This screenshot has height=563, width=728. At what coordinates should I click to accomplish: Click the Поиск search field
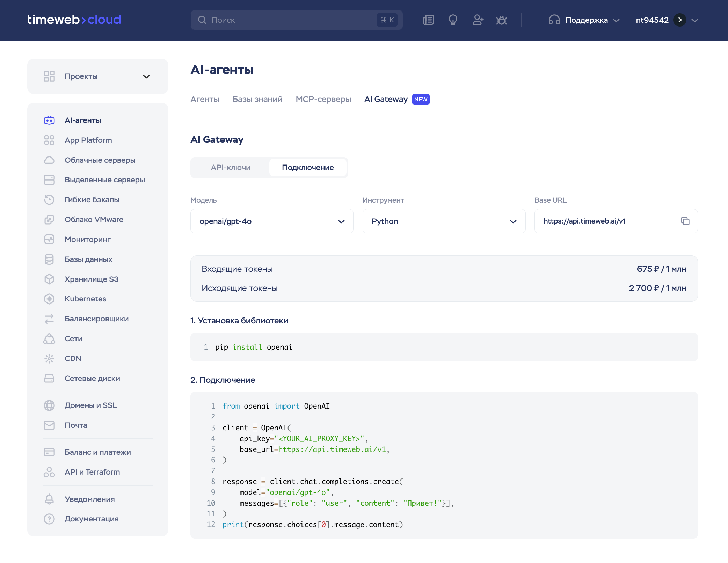290,20
